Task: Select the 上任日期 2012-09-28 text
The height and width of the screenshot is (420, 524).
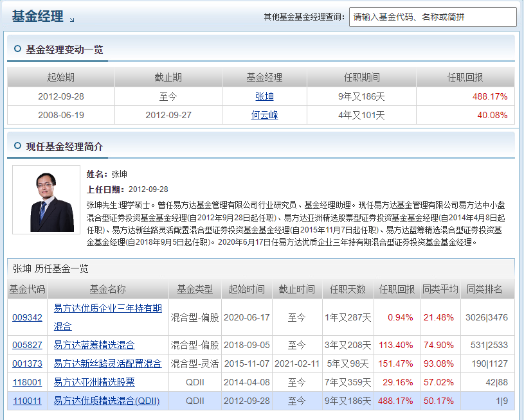Action: [127, 189]
